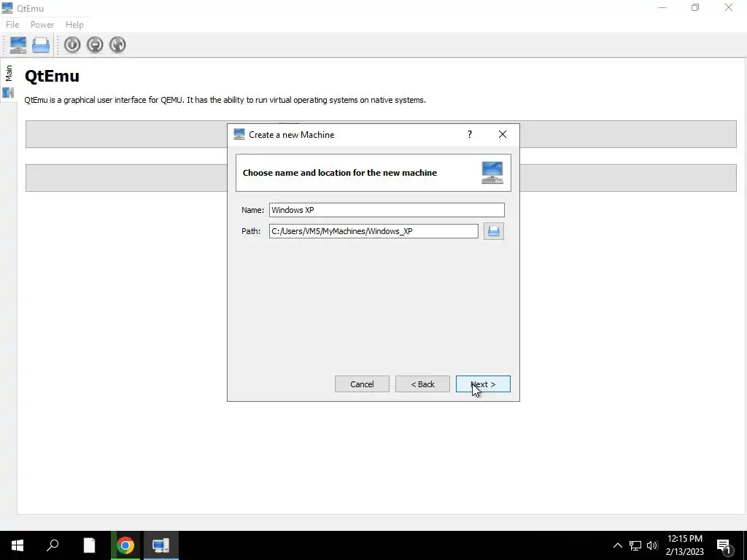
Task: Open the volume tray icon
Action: pos(652,545)
